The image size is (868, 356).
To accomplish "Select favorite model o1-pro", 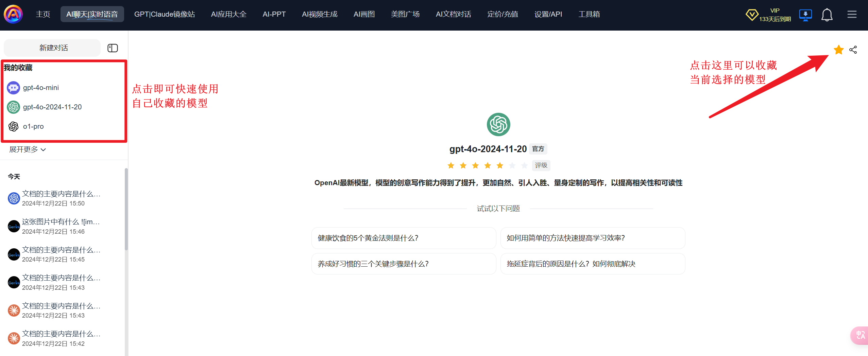I will 63,126.
